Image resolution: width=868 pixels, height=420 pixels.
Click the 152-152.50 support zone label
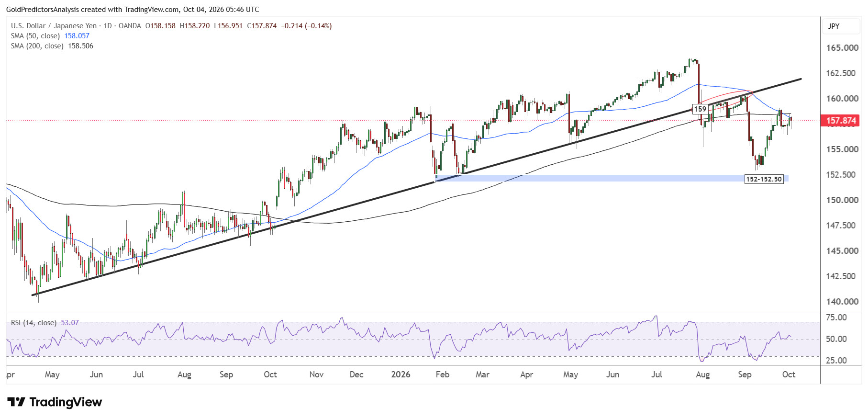pyautogui.click(x=764, y=179)
